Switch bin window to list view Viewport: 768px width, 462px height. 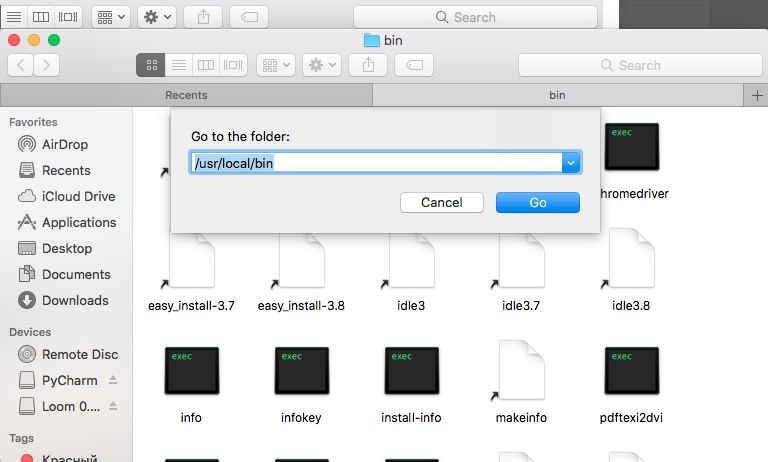[x=179, y=65]
